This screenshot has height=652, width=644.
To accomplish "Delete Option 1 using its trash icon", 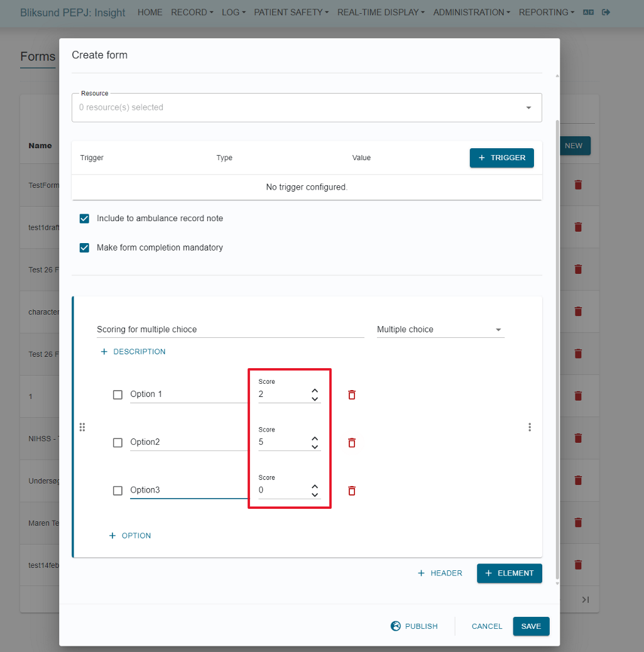I will (352, 394).
